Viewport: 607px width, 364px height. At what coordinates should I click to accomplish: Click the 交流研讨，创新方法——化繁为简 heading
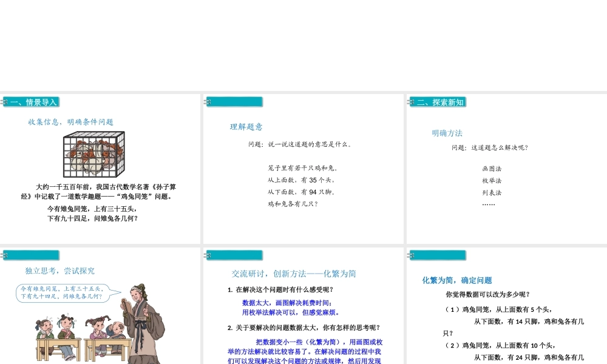[294, 274]
